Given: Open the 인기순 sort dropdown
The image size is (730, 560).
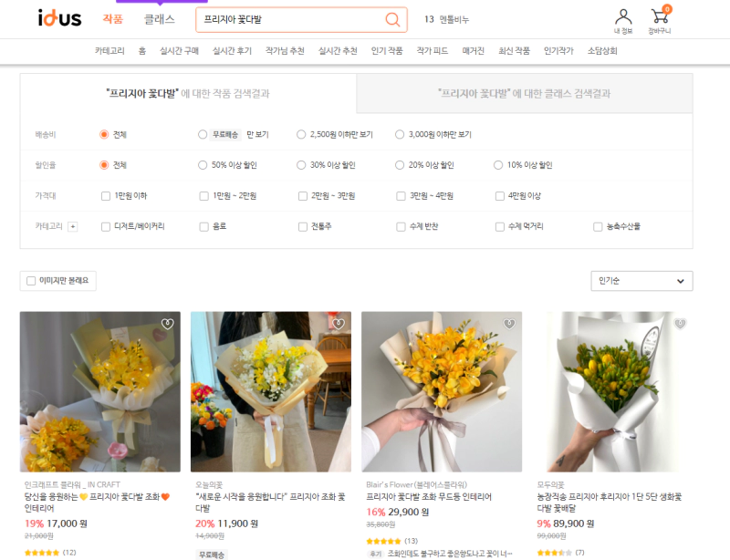Looking at the screenshot, I should coord(641,281).
